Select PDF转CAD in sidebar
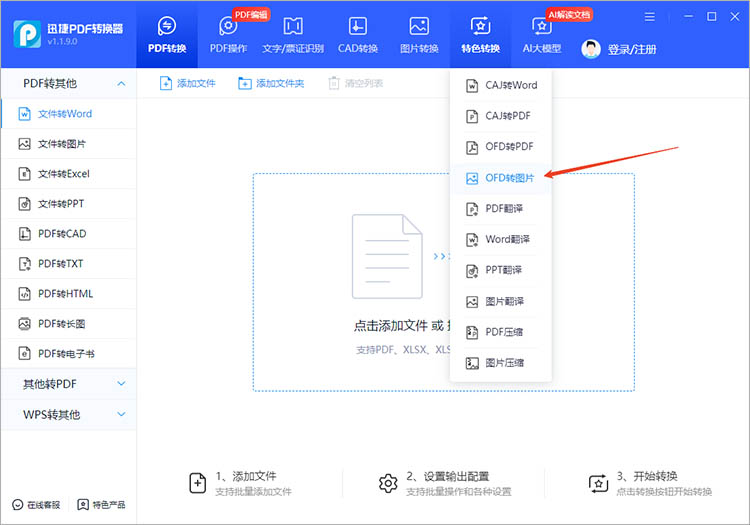 [x=68, y=234]
